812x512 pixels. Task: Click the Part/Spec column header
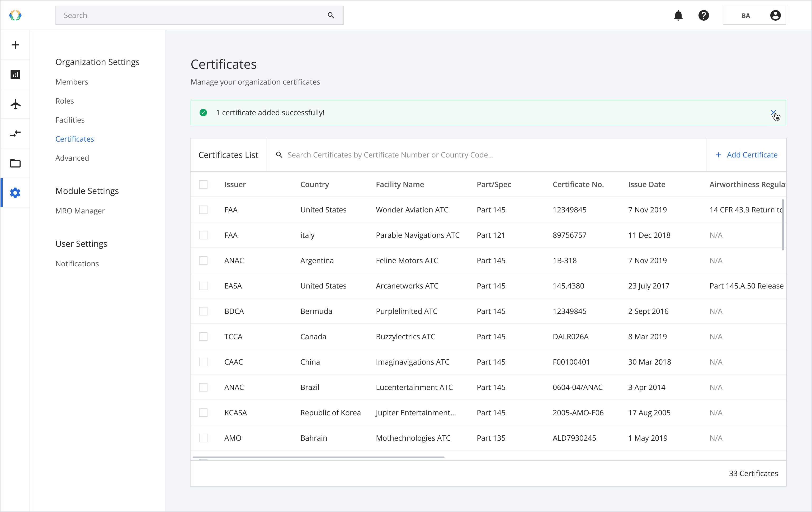(x=494, y=184)
